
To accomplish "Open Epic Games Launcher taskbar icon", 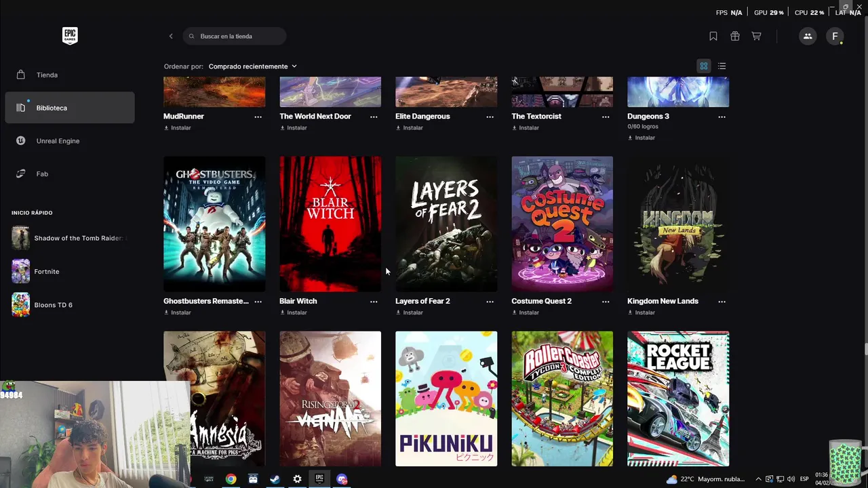I will pyautogui.click(x=319, y=479).
